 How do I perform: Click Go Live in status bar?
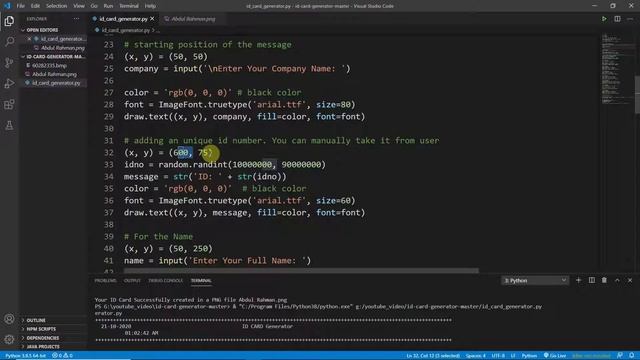point(555,356)
